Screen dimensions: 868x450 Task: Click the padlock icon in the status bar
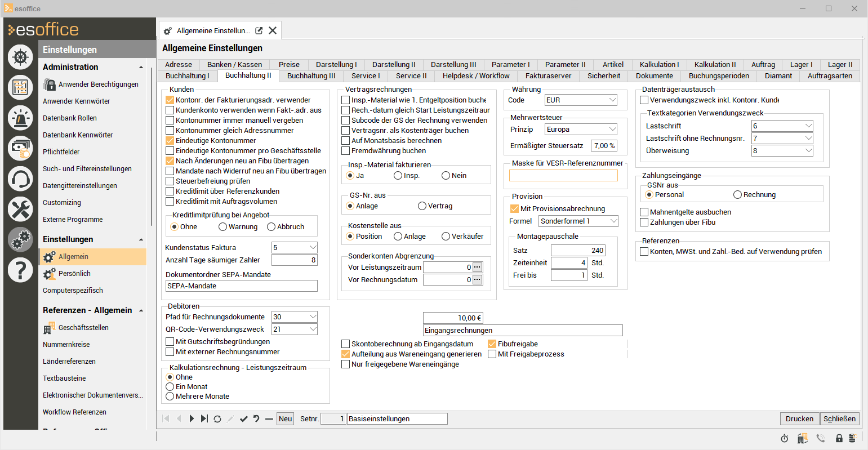839,439
